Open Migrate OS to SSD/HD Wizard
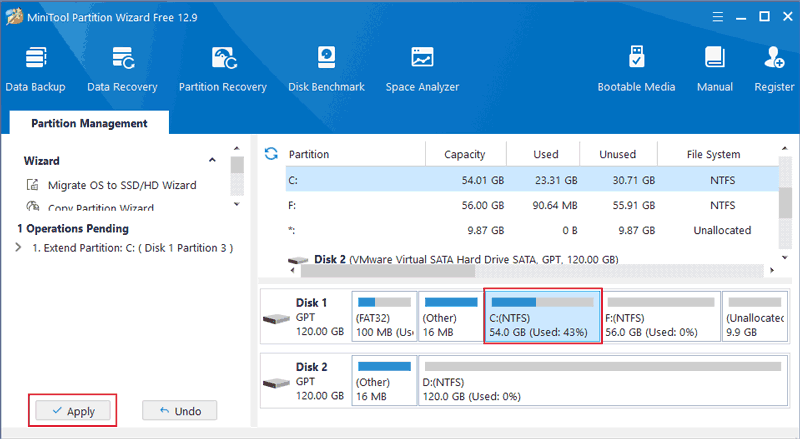The image size is (800, 439). 121,185
